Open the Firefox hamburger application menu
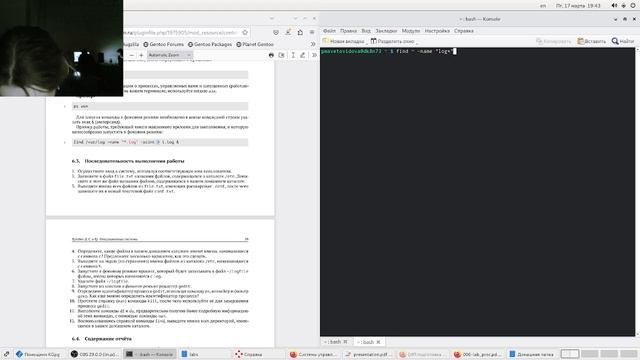This screenshot has height=360, width=640. click(312, 32)
